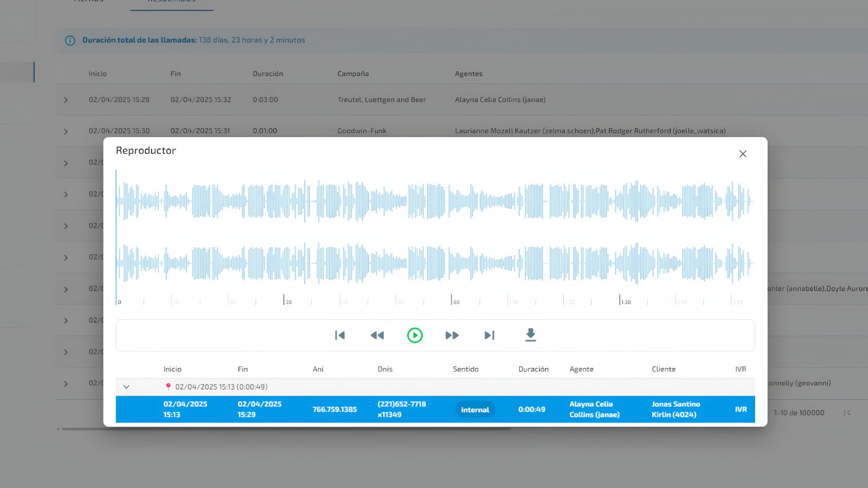
Task: Download the call recording
Action: pos(531,335)
